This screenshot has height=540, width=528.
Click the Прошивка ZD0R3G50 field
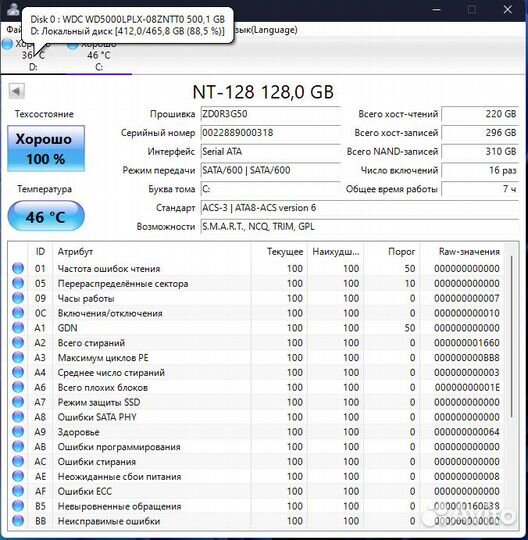(x=270, y=114)
